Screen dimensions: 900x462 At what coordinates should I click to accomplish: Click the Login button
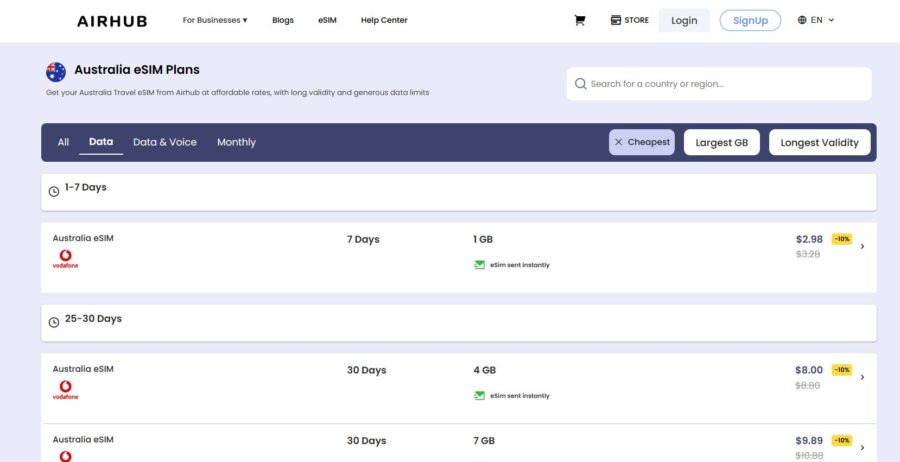tap(684, 21)
